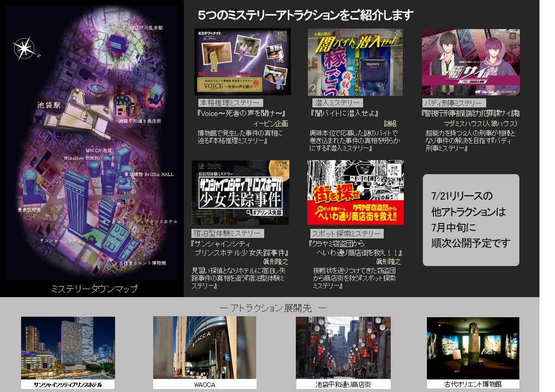
Task: Click the 池袋平和通り商店街 photo caption
Action: [x=344, y=384]
